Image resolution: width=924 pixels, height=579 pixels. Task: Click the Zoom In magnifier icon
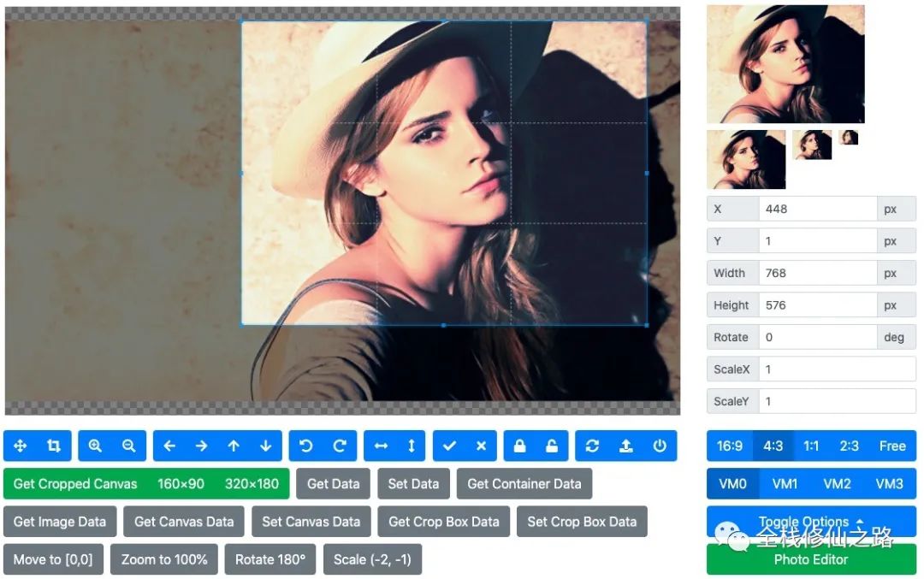point(95,446)
